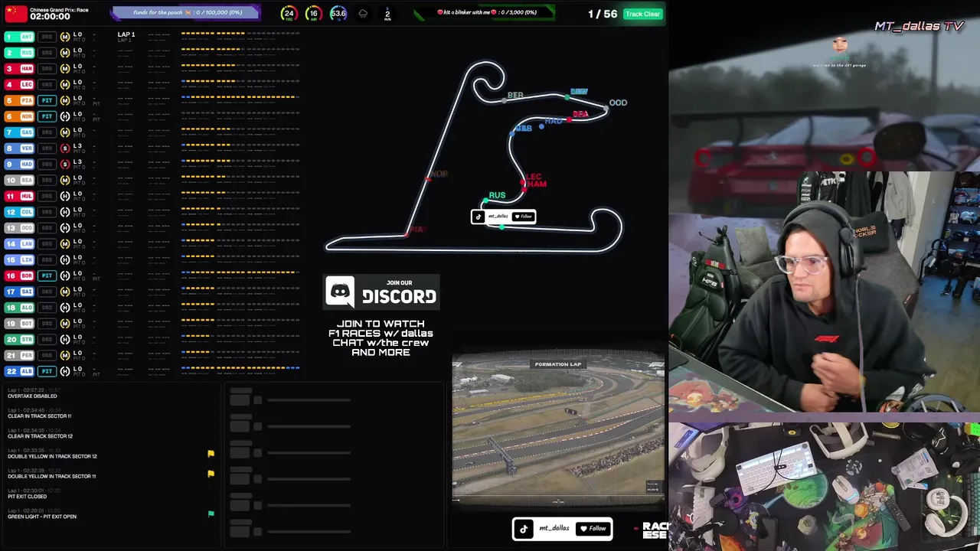Toggle the DRS indicator for LEC

47,84
